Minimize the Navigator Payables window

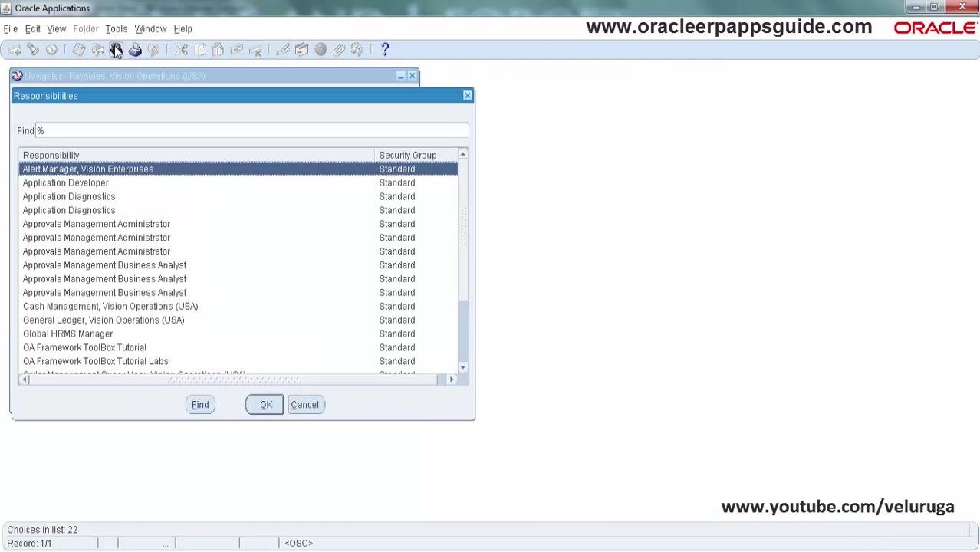pyautogui.click(x=400, y=76)
